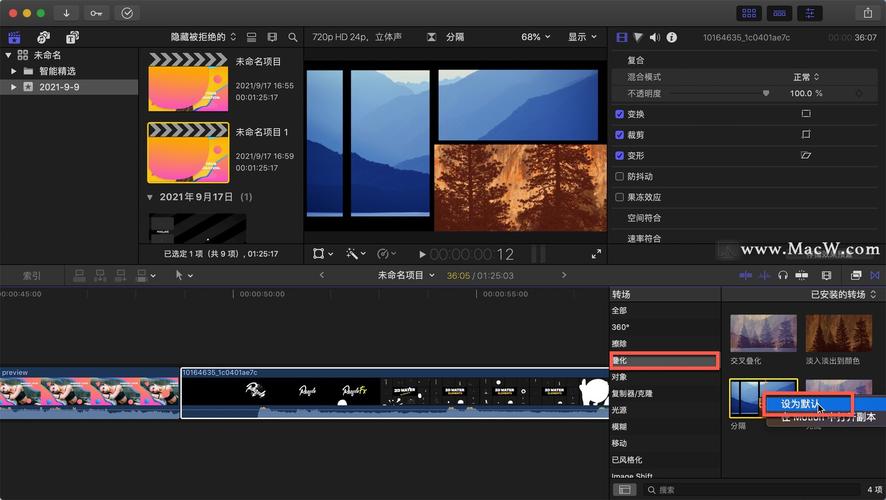886x500 pixels.
Task: Click the Transform on-screen control icon
Action: (x=806, y=114)
